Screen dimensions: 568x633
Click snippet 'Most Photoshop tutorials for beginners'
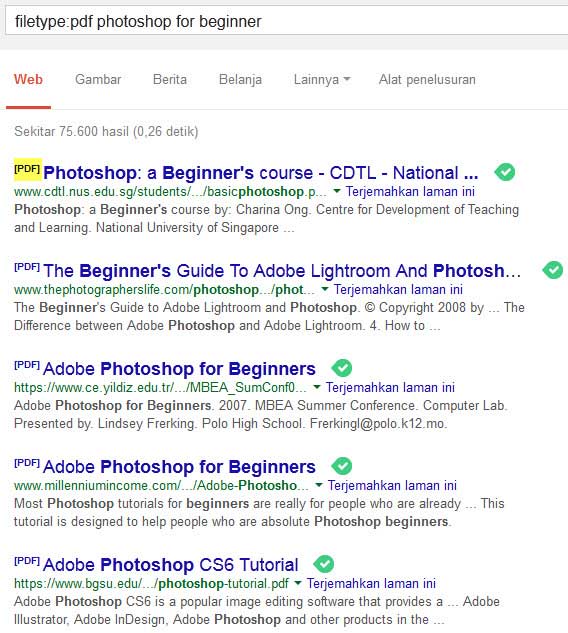pyautogui.click(x=259, y=512)
